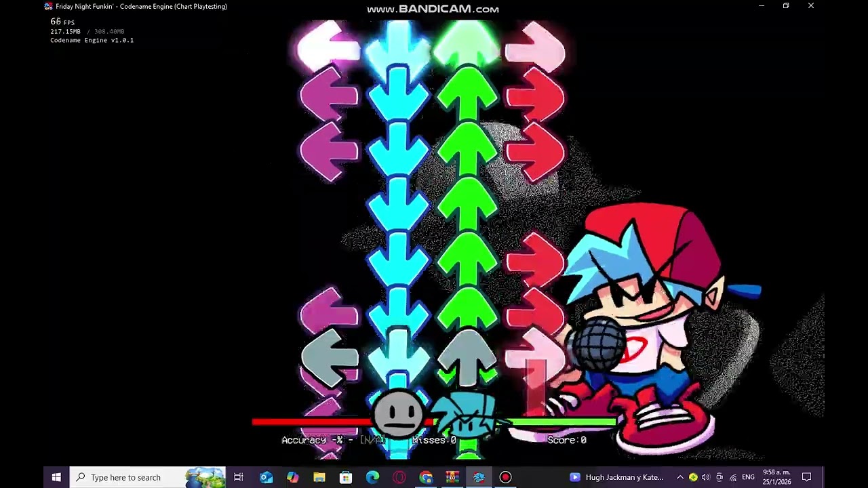This screenshot has height=488, width=868.
Task: Click the glowing green up arrow receptor at top
Action: click(467, 43)
